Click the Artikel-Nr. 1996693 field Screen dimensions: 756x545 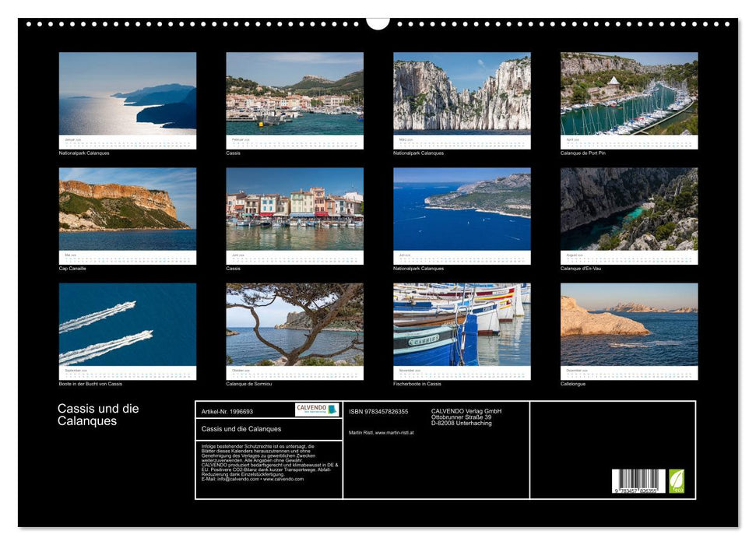(227, 412)
